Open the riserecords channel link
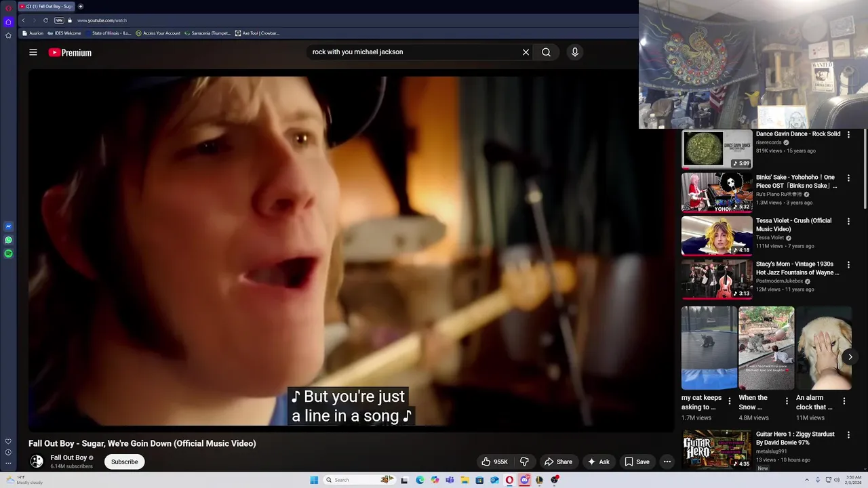This screenshot has width=868, height=488. 768,143
